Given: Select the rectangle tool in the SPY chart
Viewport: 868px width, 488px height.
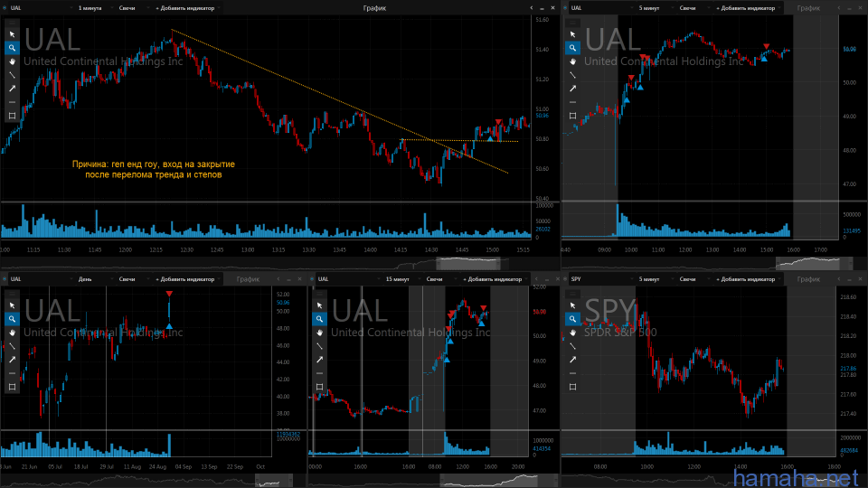Looking at the screenshot, I should point(573,387).
